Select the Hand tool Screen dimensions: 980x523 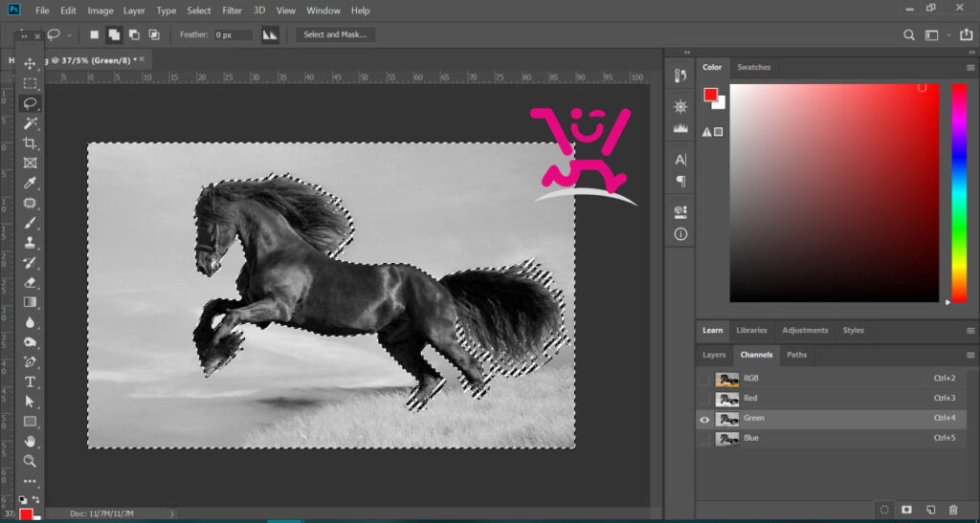pos(30,441)
